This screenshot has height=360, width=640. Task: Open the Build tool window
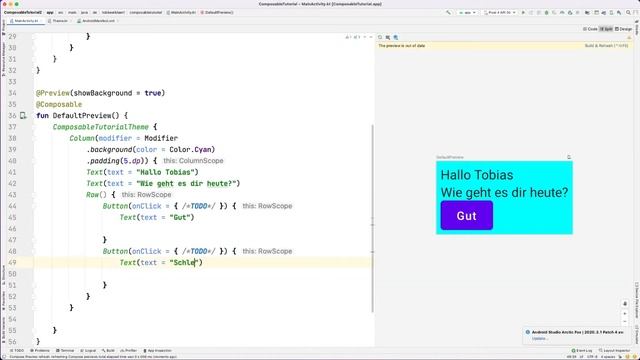pyautogui.click(x=108, y=351)
